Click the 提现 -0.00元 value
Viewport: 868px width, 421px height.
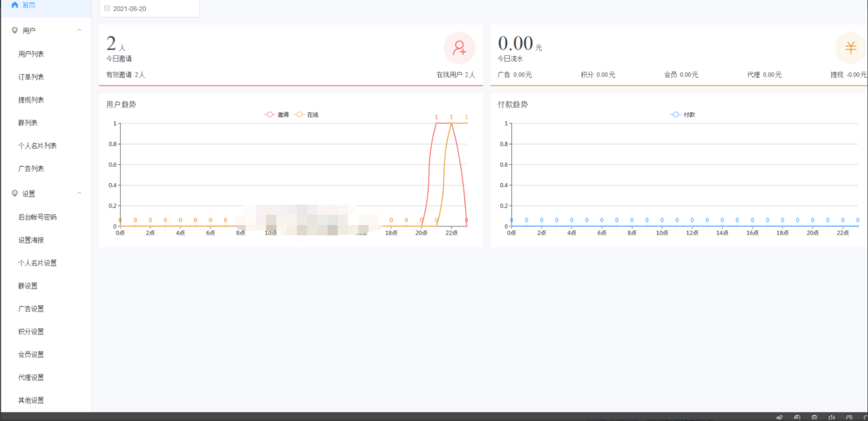(848, 75)
